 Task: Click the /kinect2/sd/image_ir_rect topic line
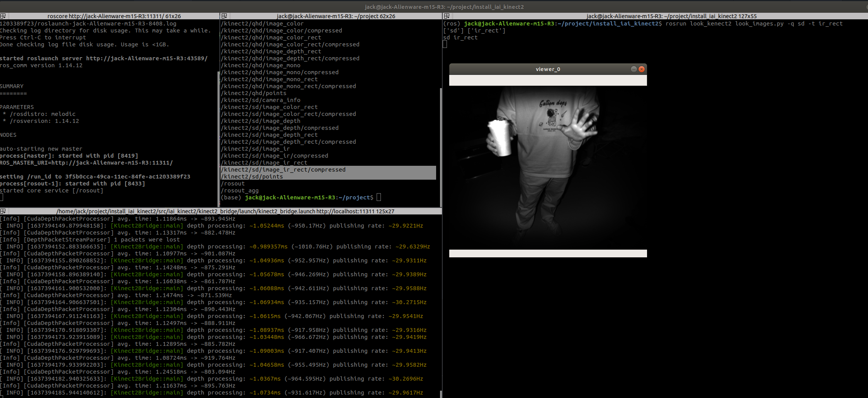(264, 163)
